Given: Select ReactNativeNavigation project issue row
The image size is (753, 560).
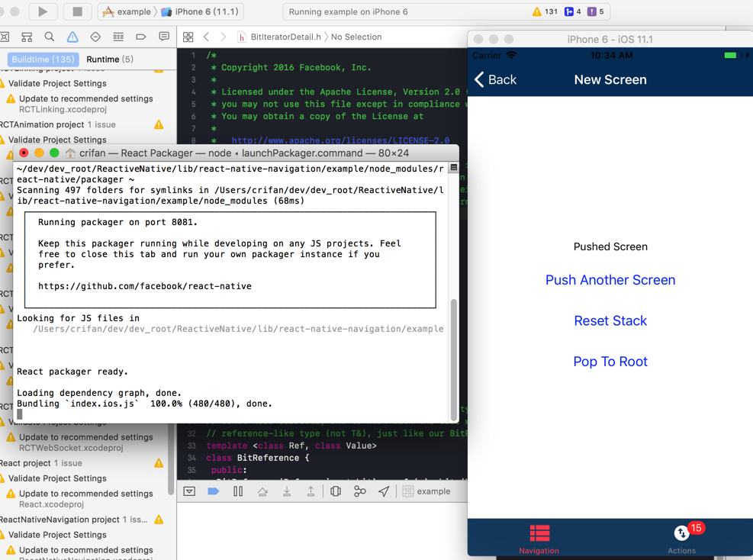Looking at the screenshot, I should point(82,519).
